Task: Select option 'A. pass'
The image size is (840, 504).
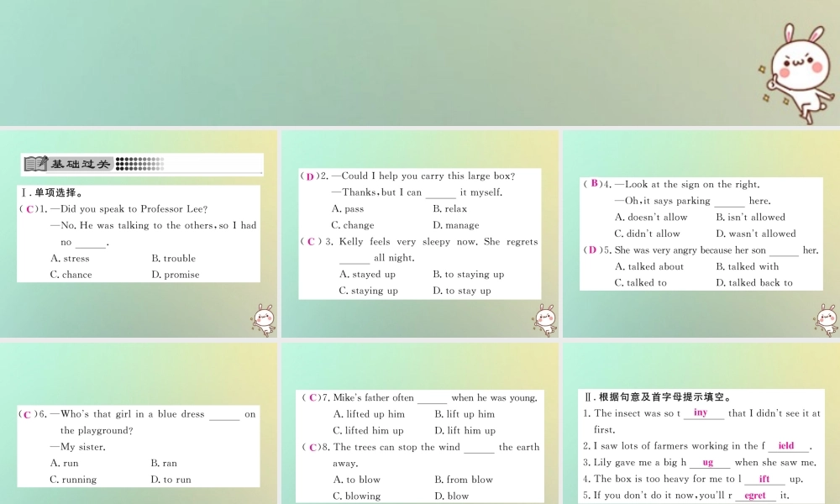Action: pyautogui.click(x=347, y=209)
